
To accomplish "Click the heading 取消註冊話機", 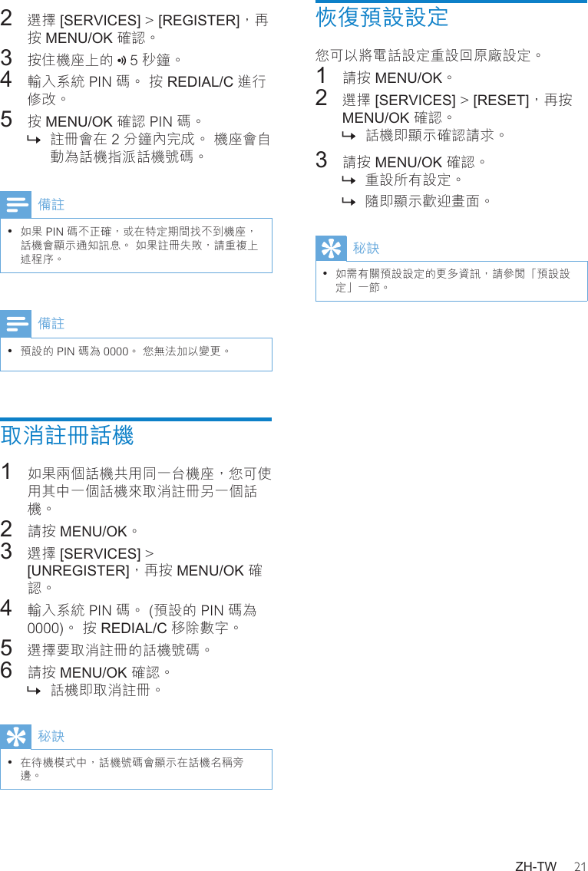I will [x=68, y=435].
